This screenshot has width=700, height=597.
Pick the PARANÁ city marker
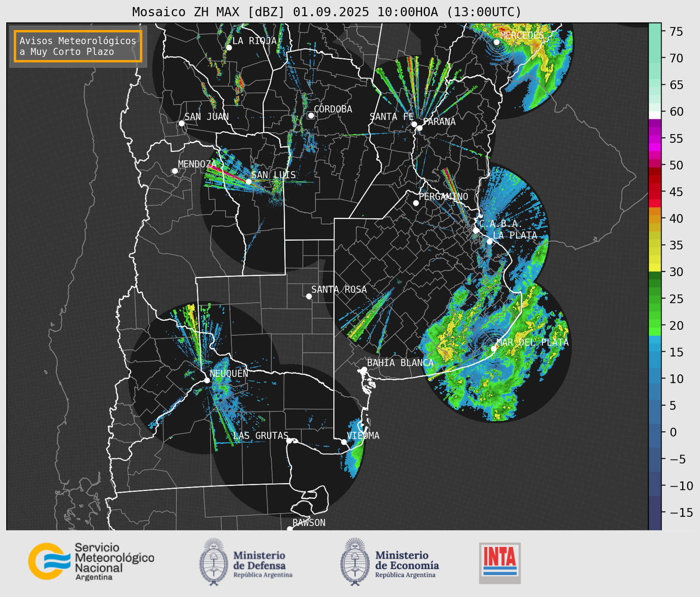click(420, 128)
